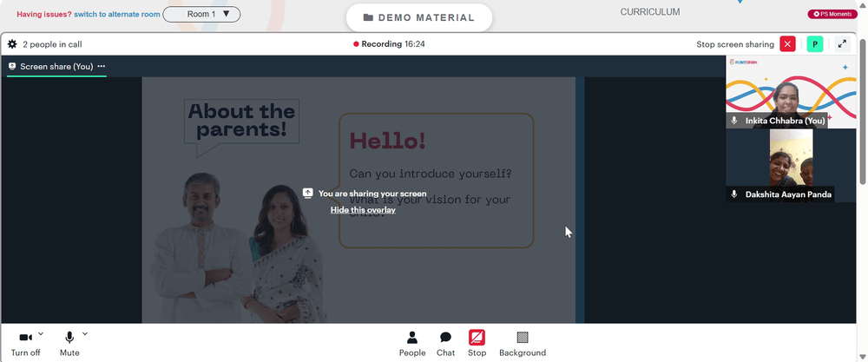This screenshot has width=868, height=362.
Task: Click the red stop screen sharing X button
Action: [787, 44]
